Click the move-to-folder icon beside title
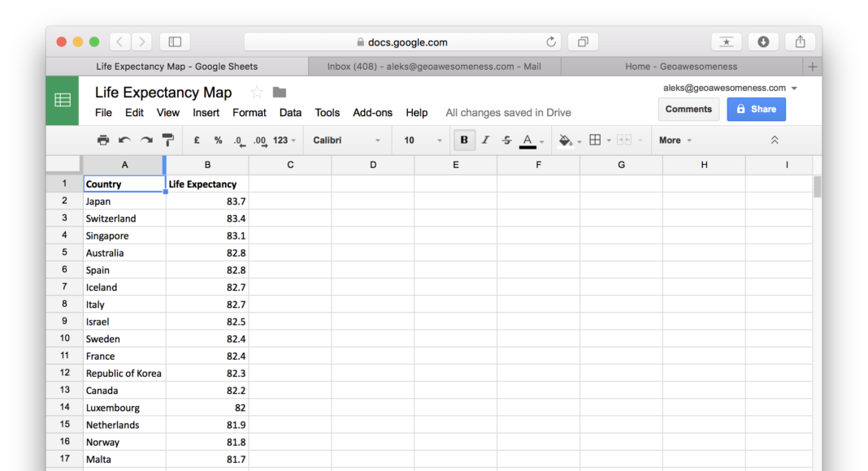Screen dimensions: 868x471 (280, 93)
